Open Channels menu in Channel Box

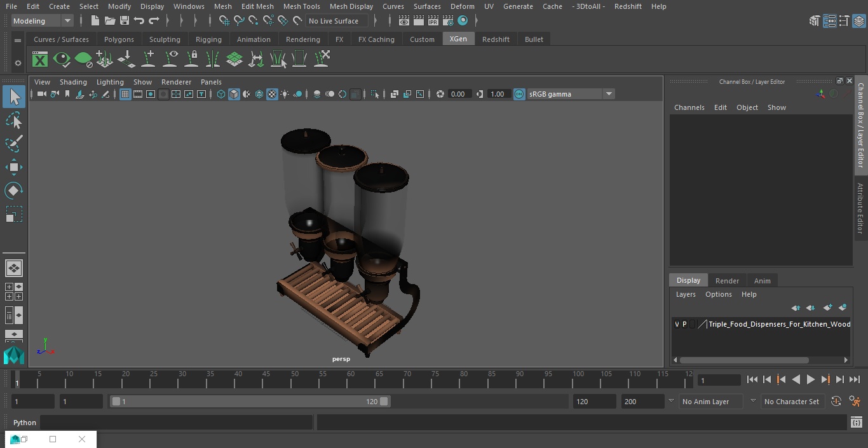point(689,107)
